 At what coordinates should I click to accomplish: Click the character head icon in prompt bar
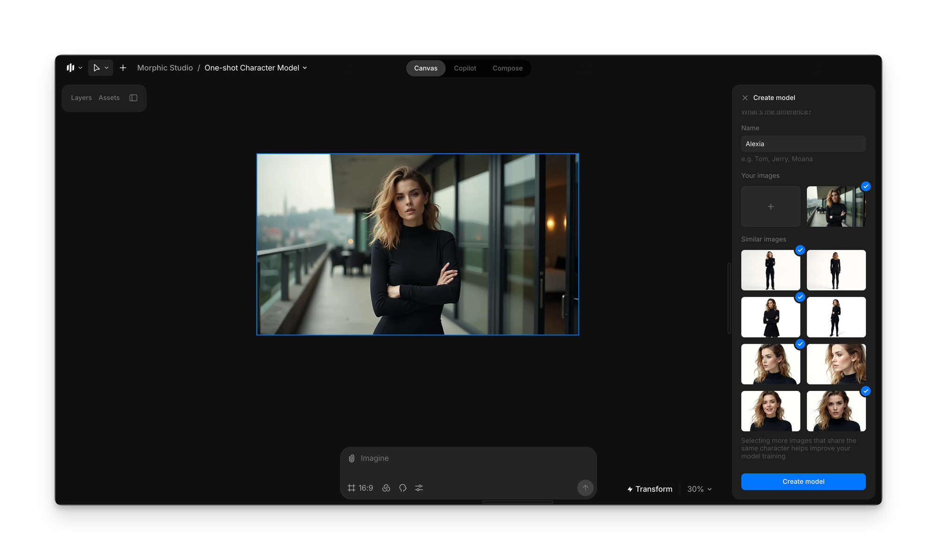click(402, 488)
